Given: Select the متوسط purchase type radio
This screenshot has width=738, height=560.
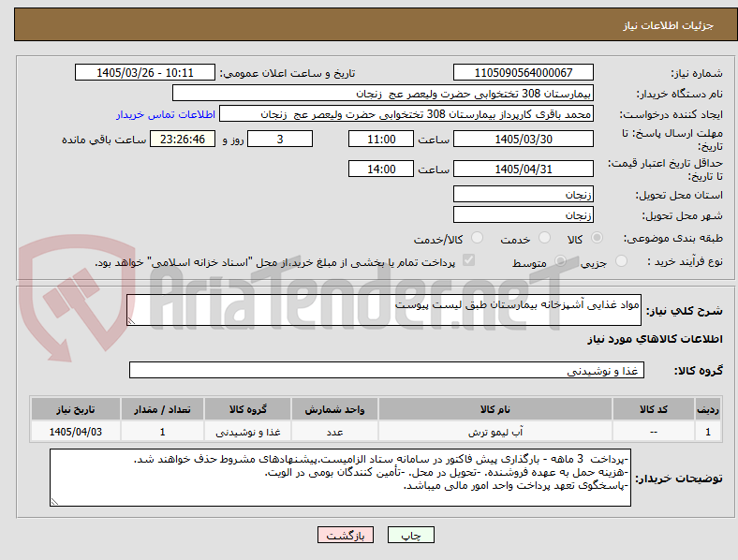Looking at the screenshot, I should point(560,261).
